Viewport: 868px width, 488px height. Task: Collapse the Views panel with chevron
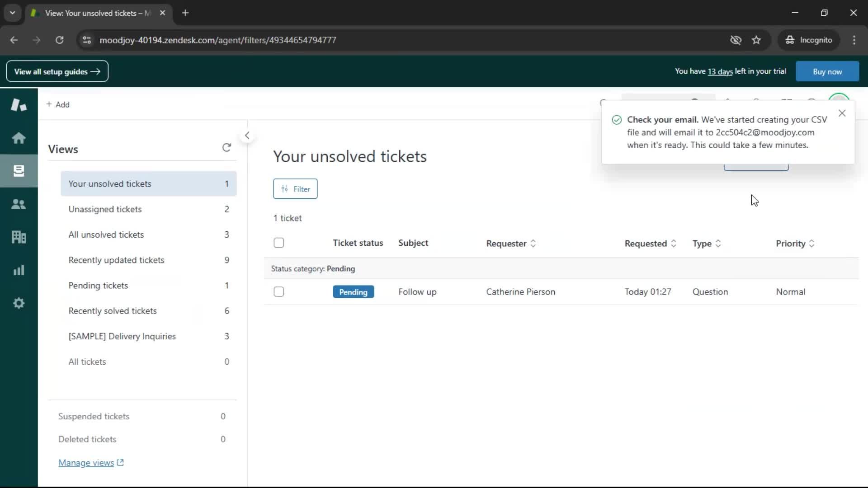click(x=247, y=136)
